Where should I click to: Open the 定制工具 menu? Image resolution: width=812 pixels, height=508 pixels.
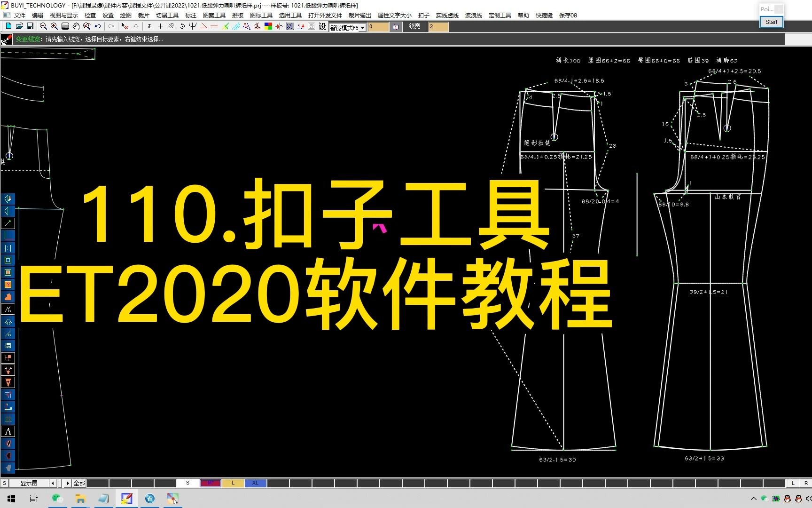click(x=500, y=15)
